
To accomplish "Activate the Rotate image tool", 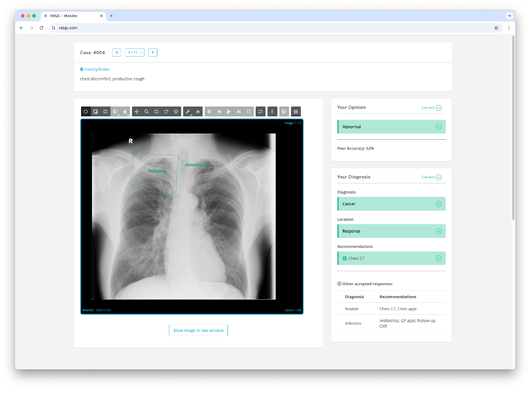I will pos(166,111).
